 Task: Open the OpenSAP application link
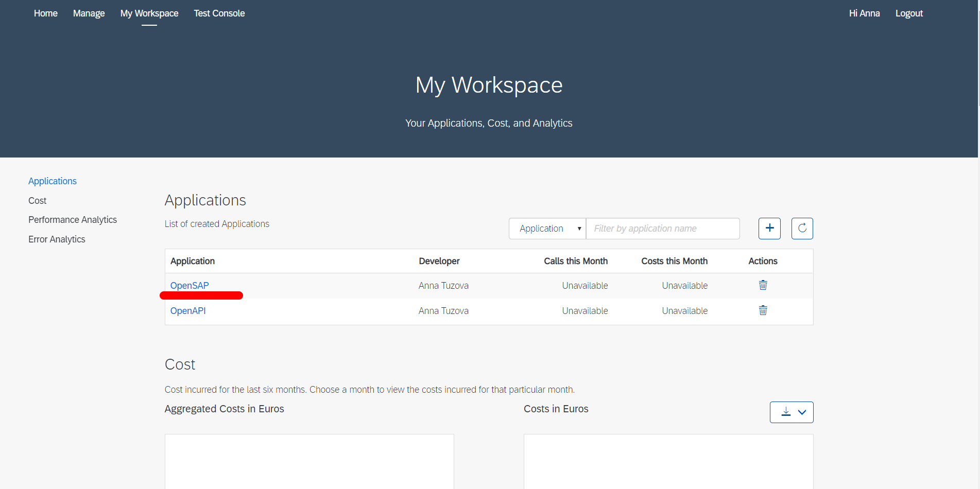pyautogui.click(x=189, y=285)
